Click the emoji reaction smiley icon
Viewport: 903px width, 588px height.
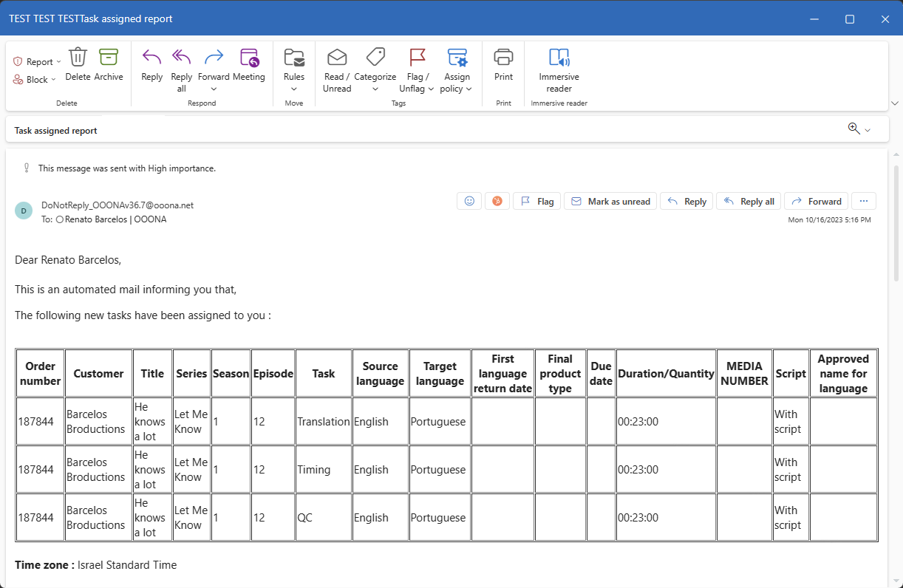pyautogui.click(x=469, y=201)
